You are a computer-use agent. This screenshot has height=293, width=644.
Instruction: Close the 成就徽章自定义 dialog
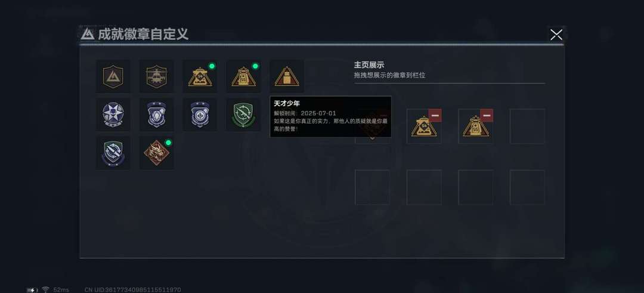coord(556,35)
